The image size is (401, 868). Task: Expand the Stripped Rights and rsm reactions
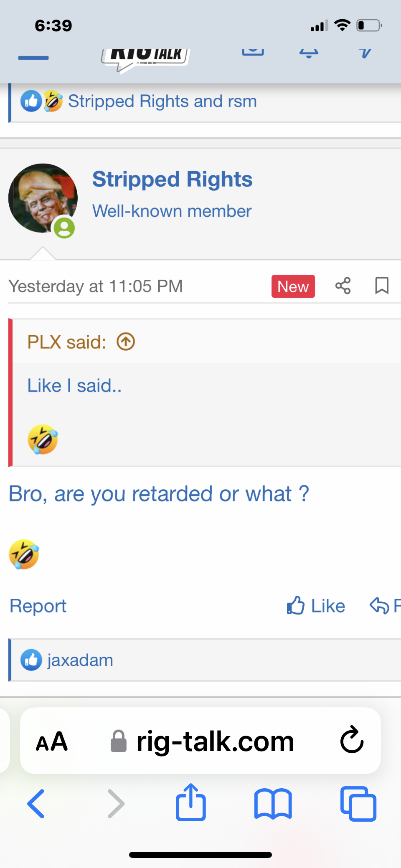[162, 101]
